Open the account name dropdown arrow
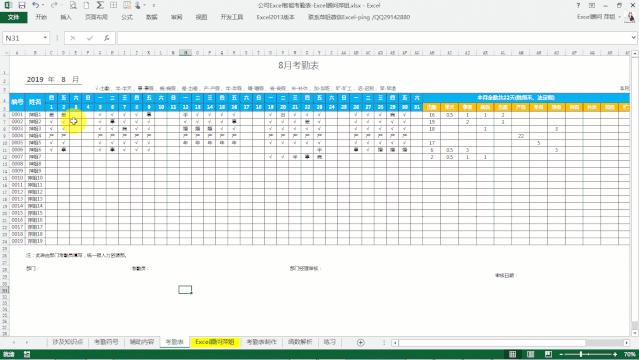 coord(619,17)
